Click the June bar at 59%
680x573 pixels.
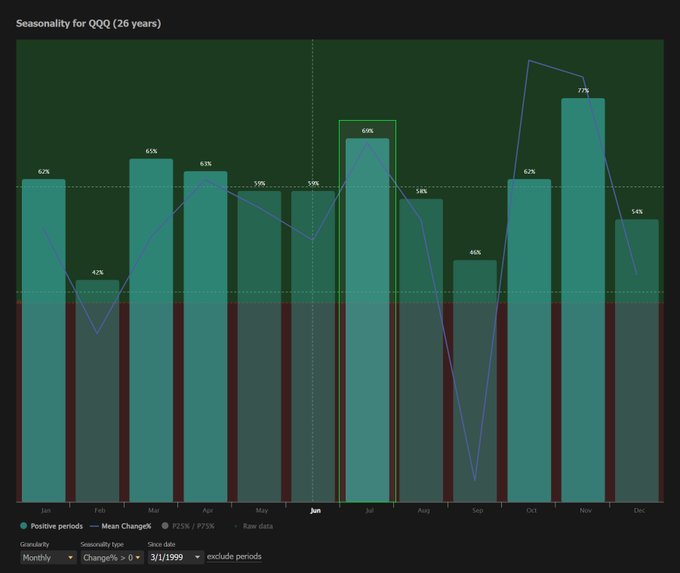pyautogui.click(x=313, y=347)
